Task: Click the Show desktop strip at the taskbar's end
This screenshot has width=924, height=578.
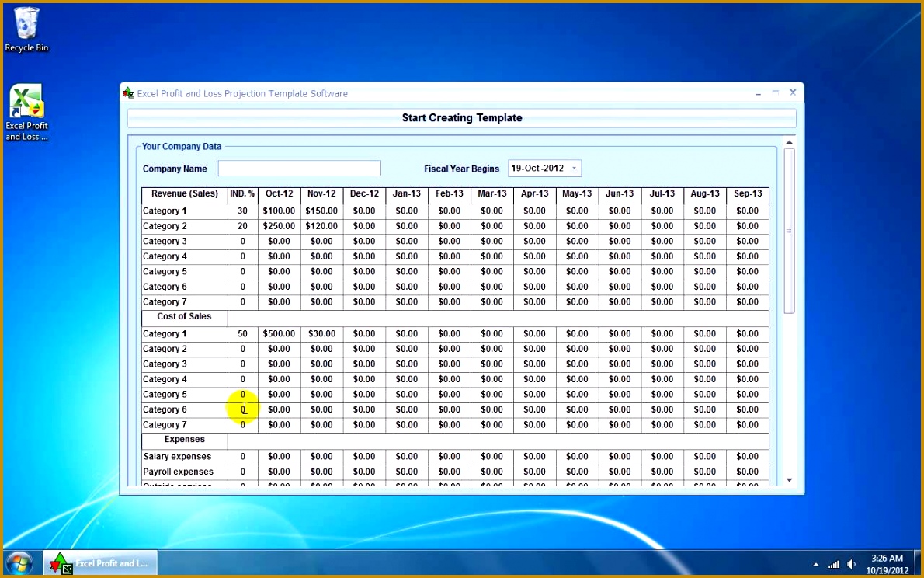Action: 918,563
